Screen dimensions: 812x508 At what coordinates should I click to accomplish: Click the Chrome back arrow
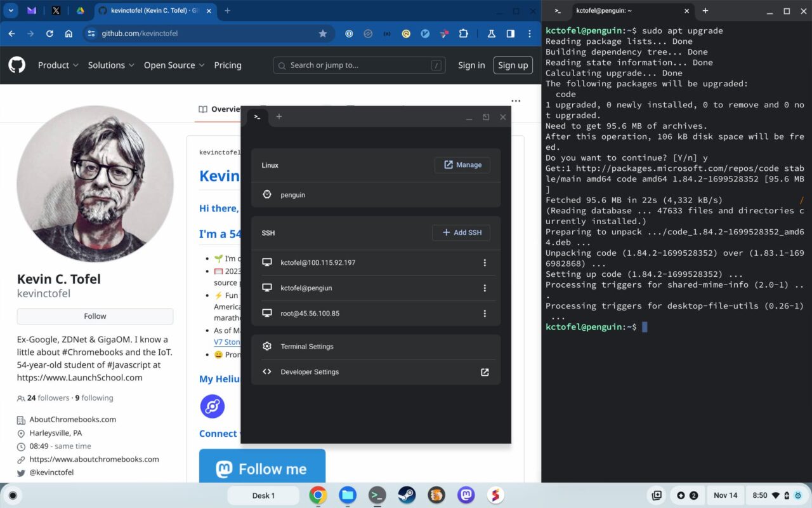11,34
